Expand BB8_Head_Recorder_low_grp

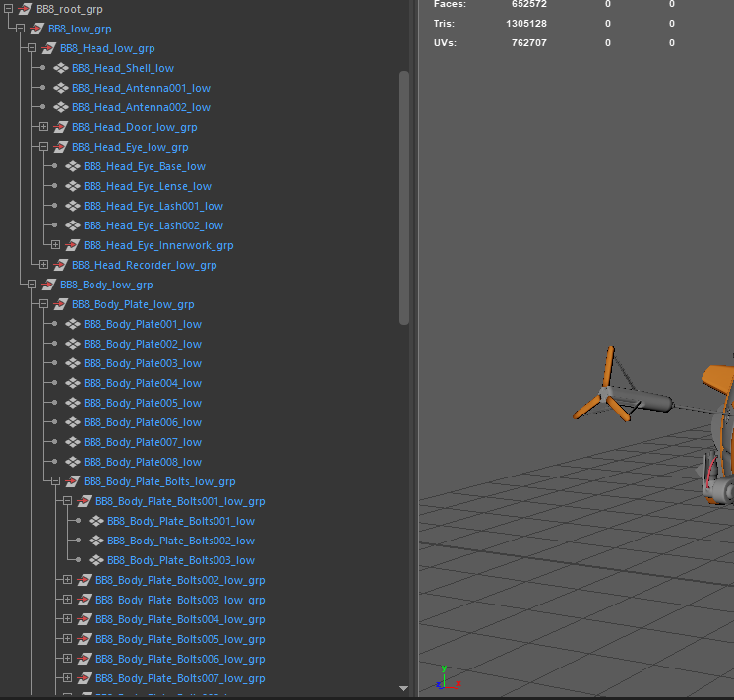pyautogui.click(x=43, y=264)
